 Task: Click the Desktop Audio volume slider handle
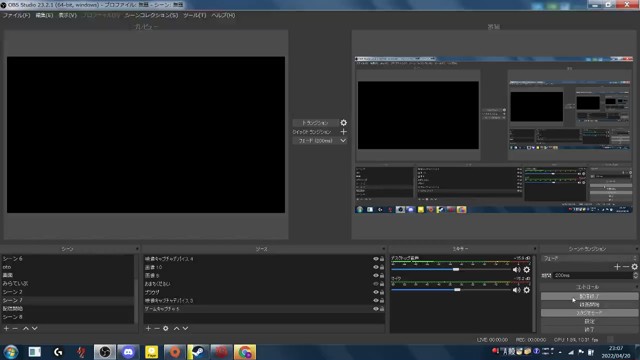pyautogui.click(x=456, y=269)
